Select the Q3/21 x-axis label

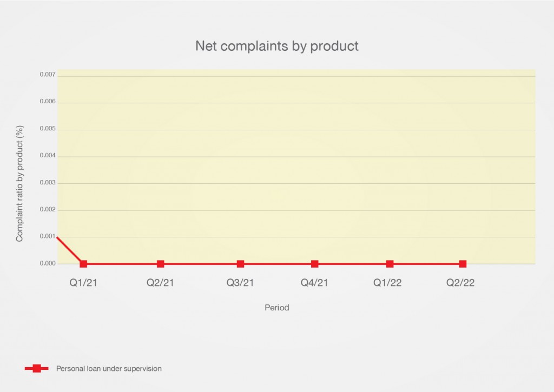pyautogui.click(x=240, y=283)
